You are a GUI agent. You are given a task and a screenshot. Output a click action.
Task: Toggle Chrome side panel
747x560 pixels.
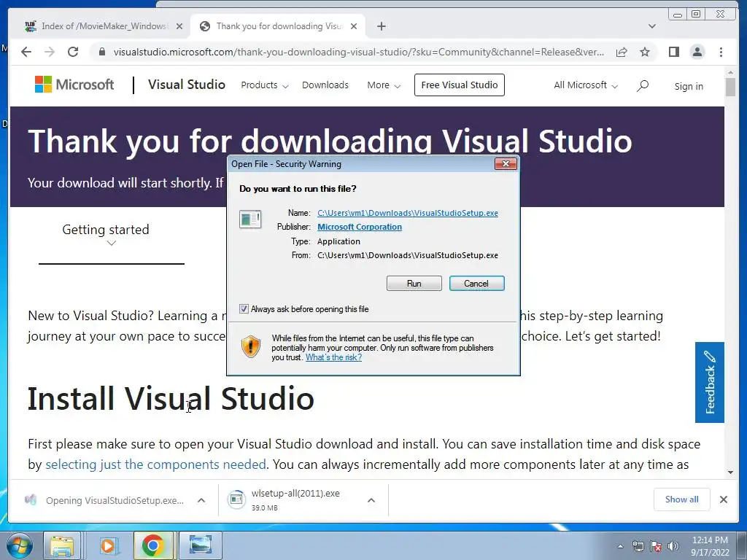point(673,52)
